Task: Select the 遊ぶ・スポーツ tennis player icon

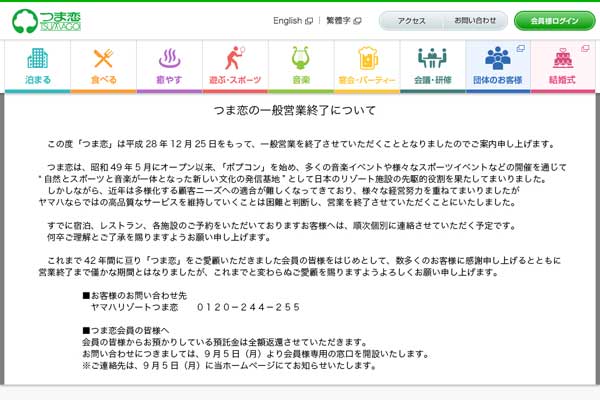Action: coord(235,58)
